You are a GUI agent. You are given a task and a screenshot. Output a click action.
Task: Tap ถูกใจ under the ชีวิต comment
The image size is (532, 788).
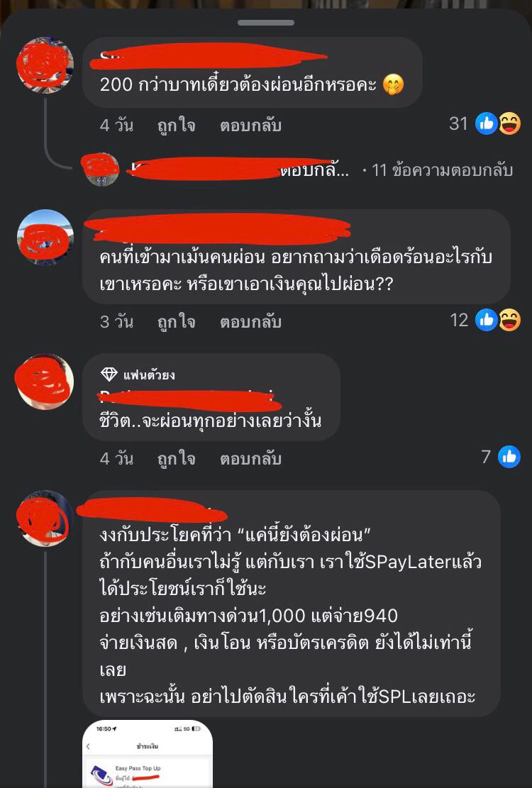click(177, 457)
